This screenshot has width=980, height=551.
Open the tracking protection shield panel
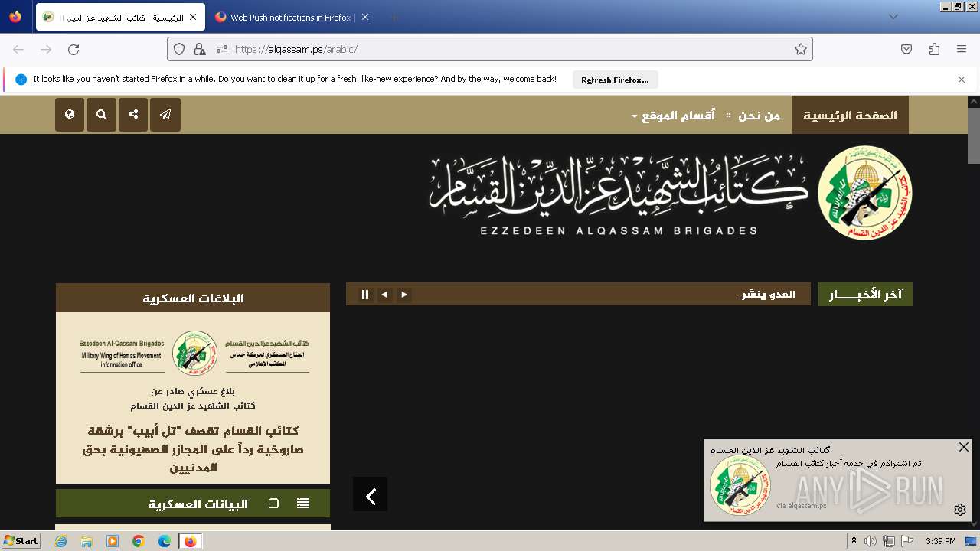click(x=179, y=49)
